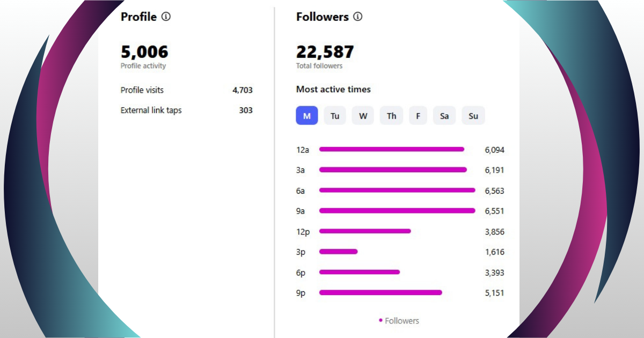644x338 pixels.
Task: Click the 3a followers bar
Action: [393, 170]
